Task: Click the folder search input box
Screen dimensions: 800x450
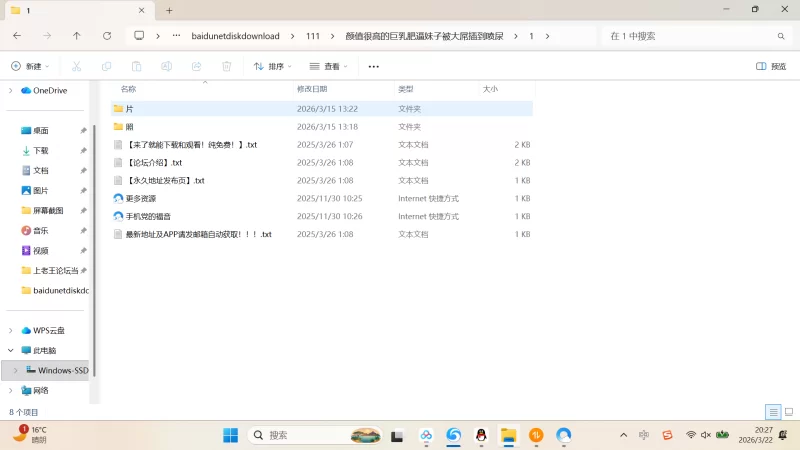Action: click(x=690, y=36)
